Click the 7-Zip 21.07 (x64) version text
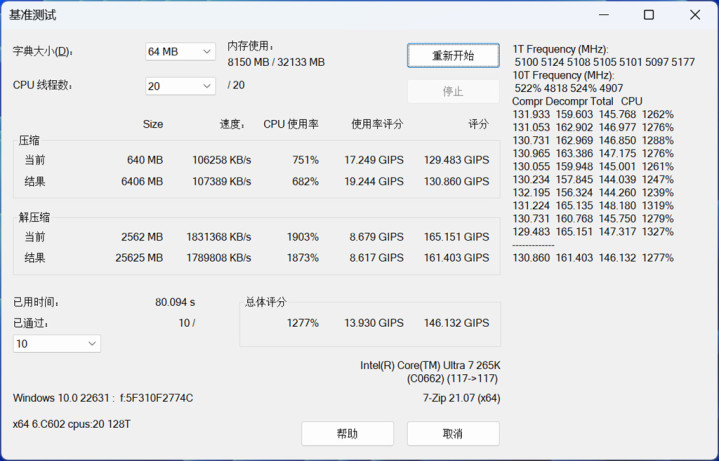The height and width of the screenshot is (461, 719). [461, 398]
